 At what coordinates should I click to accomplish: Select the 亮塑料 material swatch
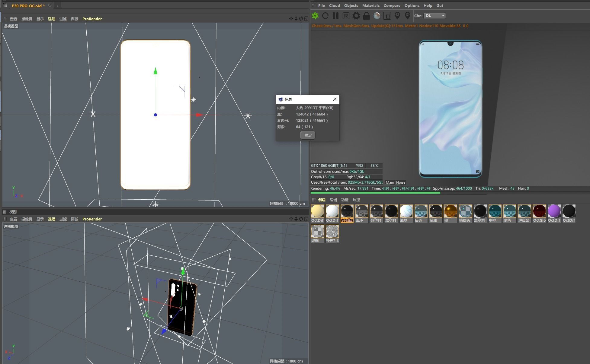[377, 214]
